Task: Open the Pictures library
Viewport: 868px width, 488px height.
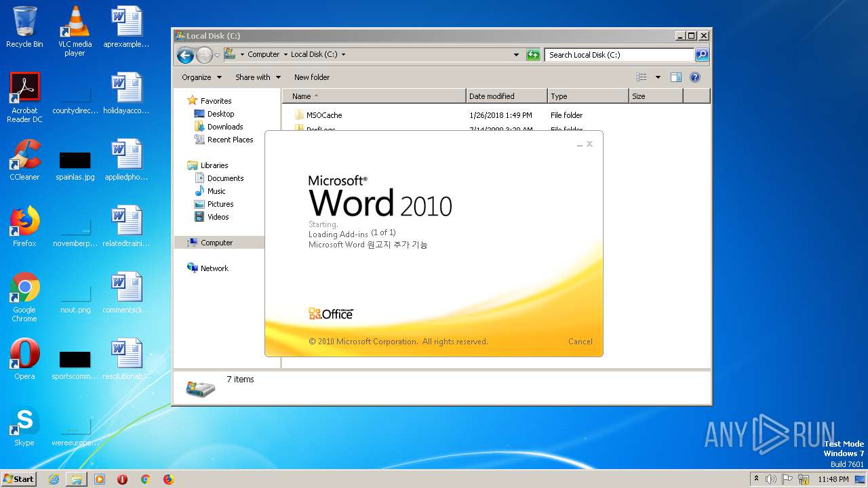Action: pyautogui.click(x=214, y=204)
